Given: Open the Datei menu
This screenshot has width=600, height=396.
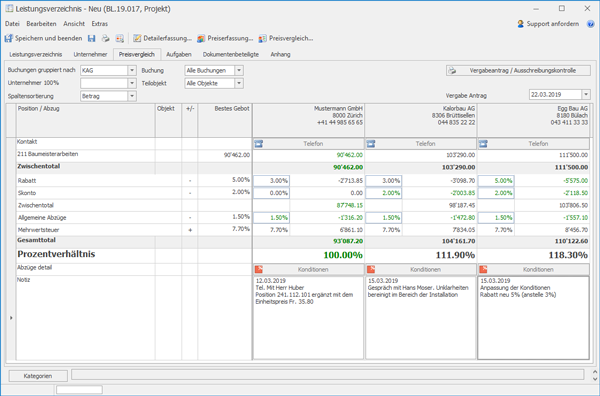Looking at the screenshot, I should (x=12, y=24).
